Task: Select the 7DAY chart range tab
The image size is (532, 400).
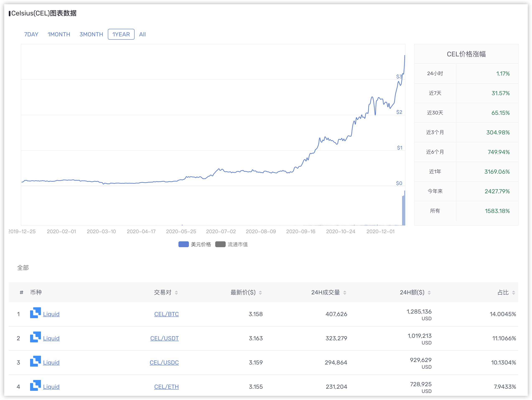Action: point(31,34)
